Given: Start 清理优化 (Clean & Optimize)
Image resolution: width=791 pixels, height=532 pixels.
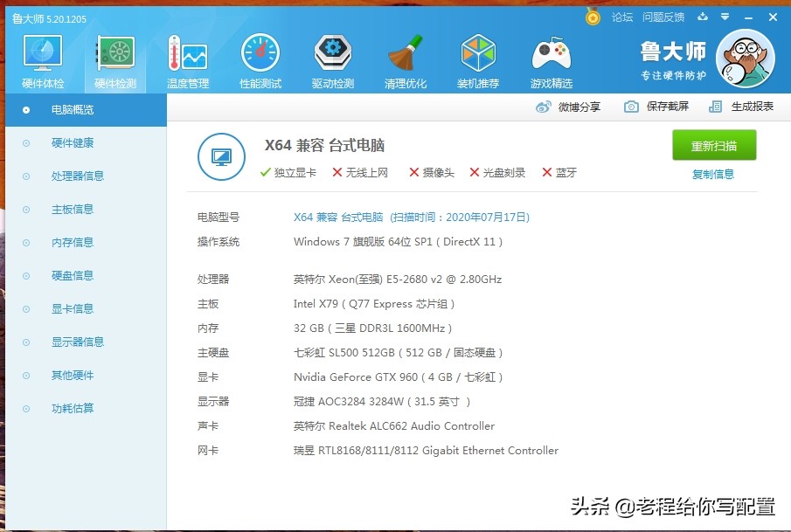Looking at the screenshot, I should point(406,54).
